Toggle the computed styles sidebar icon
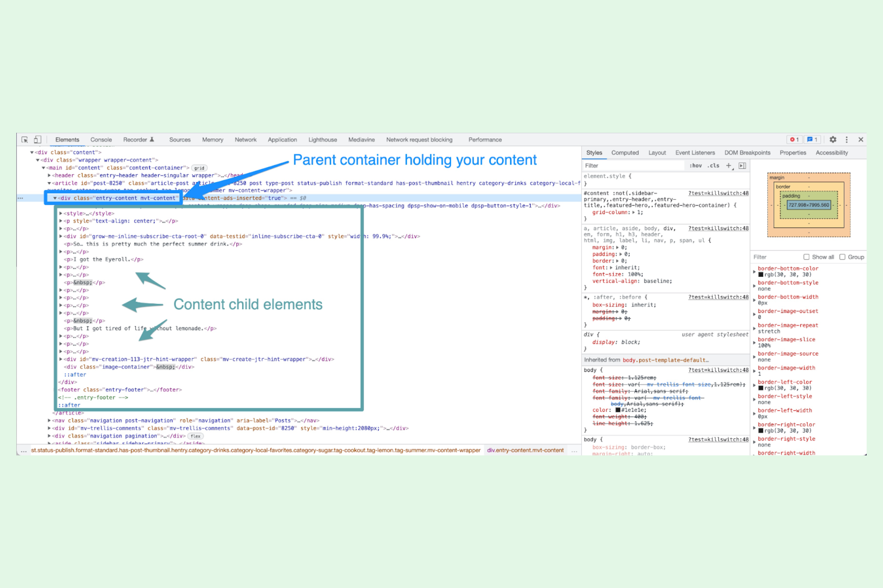 (x=742, y=165)
